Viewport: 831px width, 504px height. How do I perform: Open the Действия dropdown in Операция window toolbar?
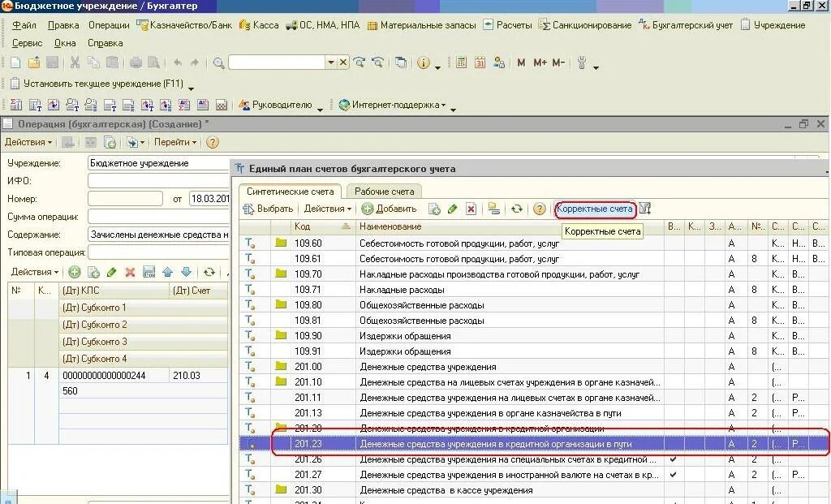(28, 142)
